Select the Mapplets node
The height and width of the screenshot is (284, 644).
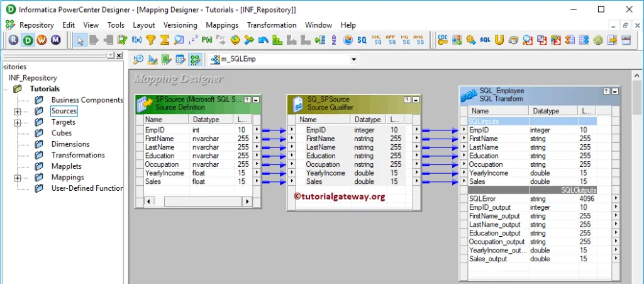(67, 166)
